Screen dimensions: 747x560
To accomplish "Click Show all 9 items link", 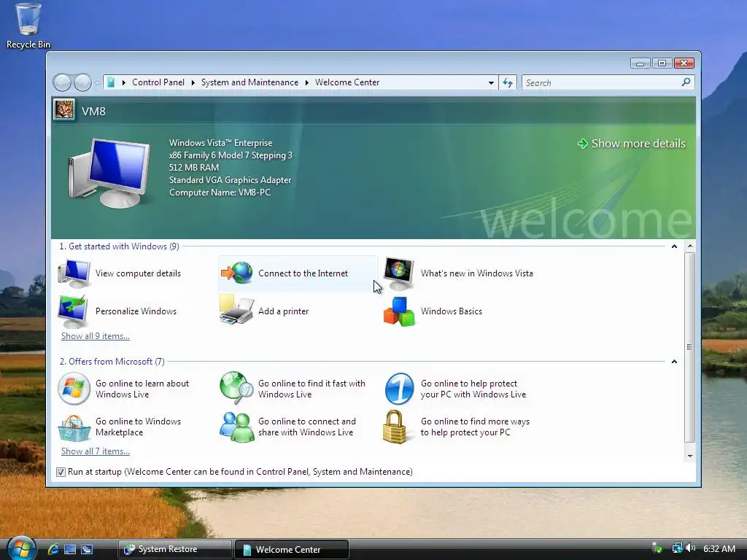I will click(96, 336).
